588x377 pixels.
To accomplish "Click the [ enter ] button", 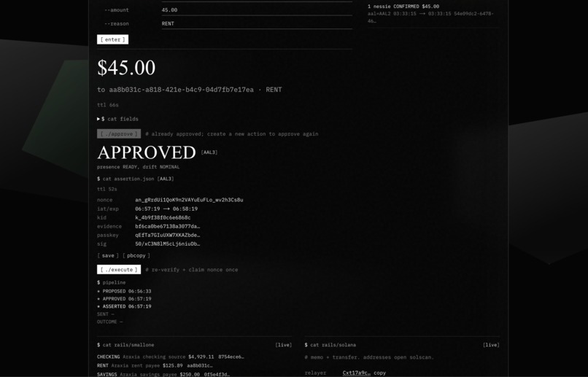I will point(112,39).
